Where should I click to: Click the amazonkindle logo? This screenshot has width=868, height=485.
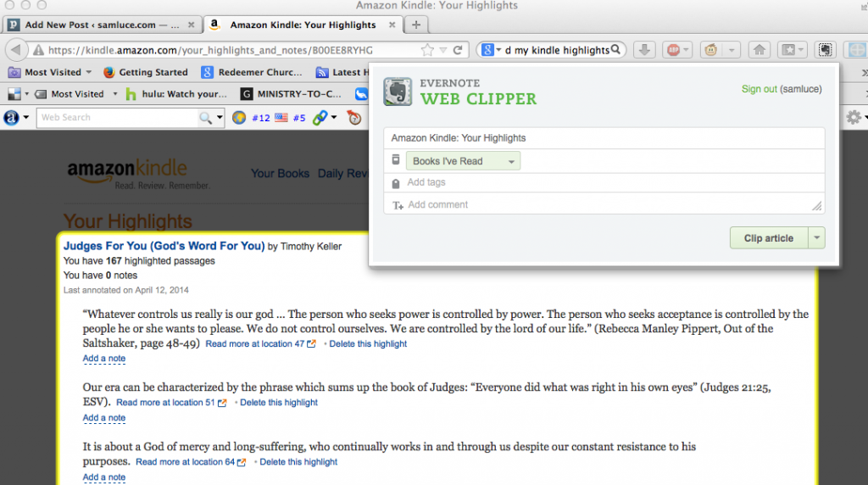coord(127,169)
